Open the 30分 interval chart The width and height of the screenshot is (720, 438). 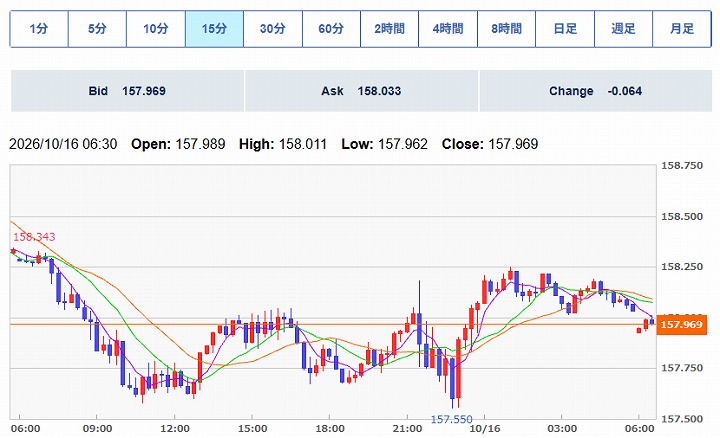pyautogui.click(x=273, y=29)
